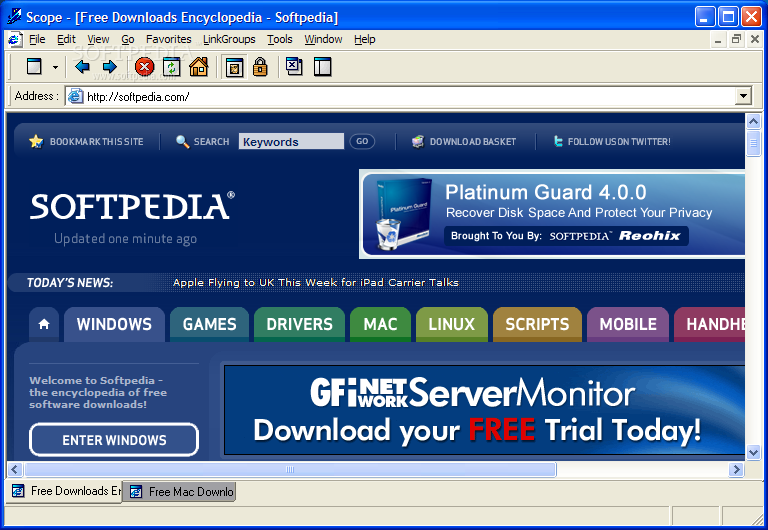Open the Edit menu
This screenshot has height=530, width=768.
[66, 39]
